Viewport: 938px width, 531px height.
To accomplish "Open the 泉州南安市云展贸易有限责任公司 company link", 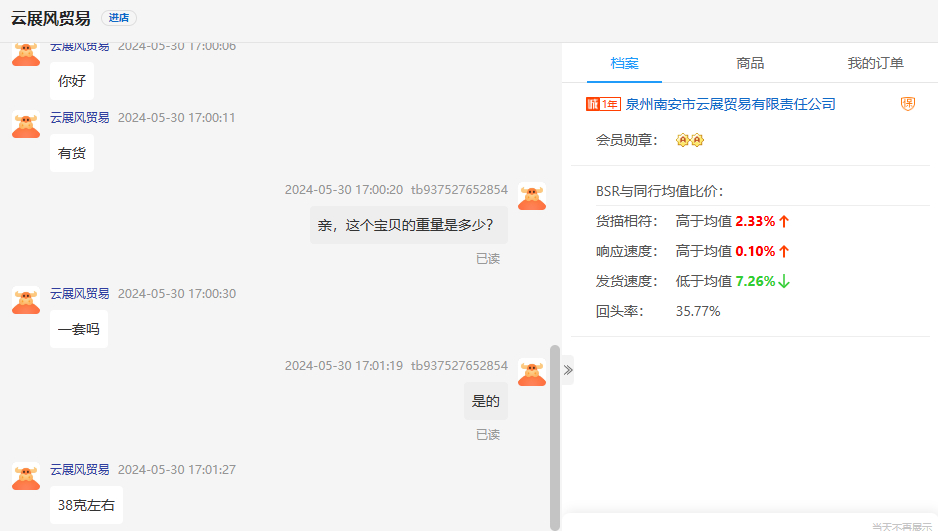I will (x=730, y=104).
